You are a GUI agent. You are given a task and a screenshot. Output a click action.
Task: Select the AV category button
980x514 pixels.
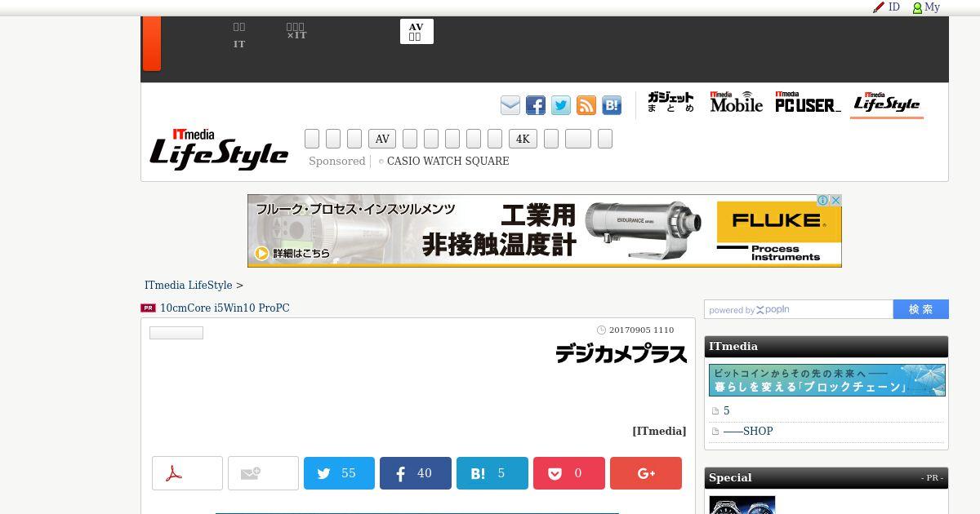click(x=382, y=139)
